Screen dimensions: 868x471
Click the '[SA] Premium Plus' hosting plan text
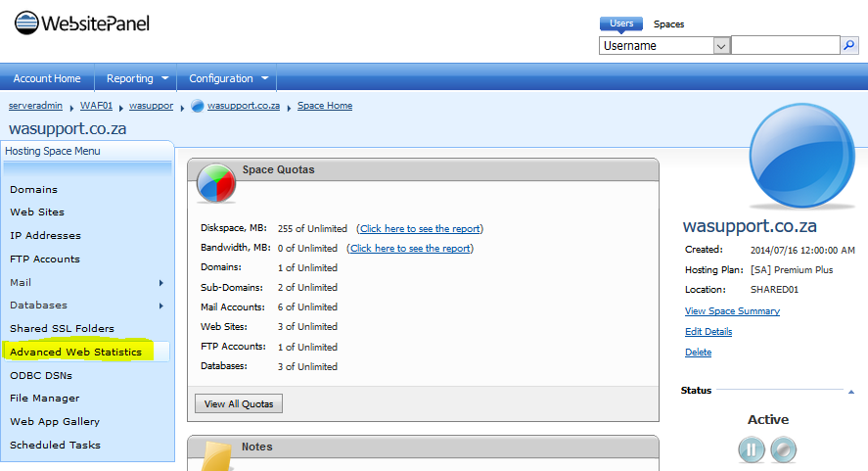coord(792,270)
